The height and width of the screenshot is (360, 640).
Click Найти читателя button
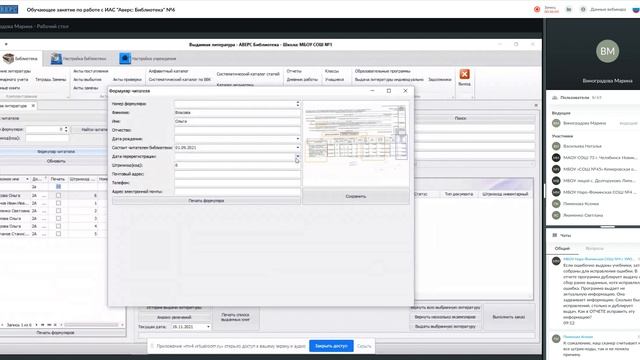click(95, 129)
